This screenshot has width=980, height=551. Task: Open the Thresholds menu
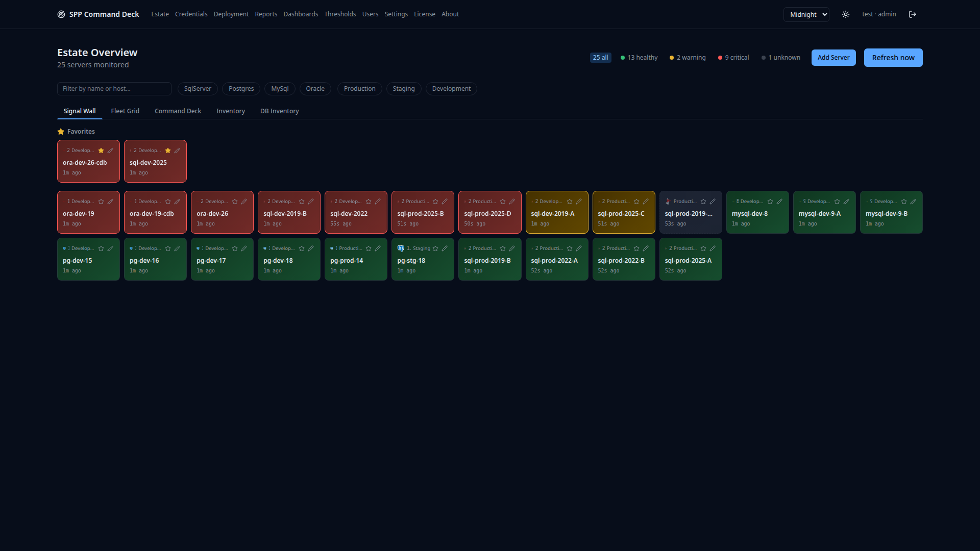tap(340, 14)
